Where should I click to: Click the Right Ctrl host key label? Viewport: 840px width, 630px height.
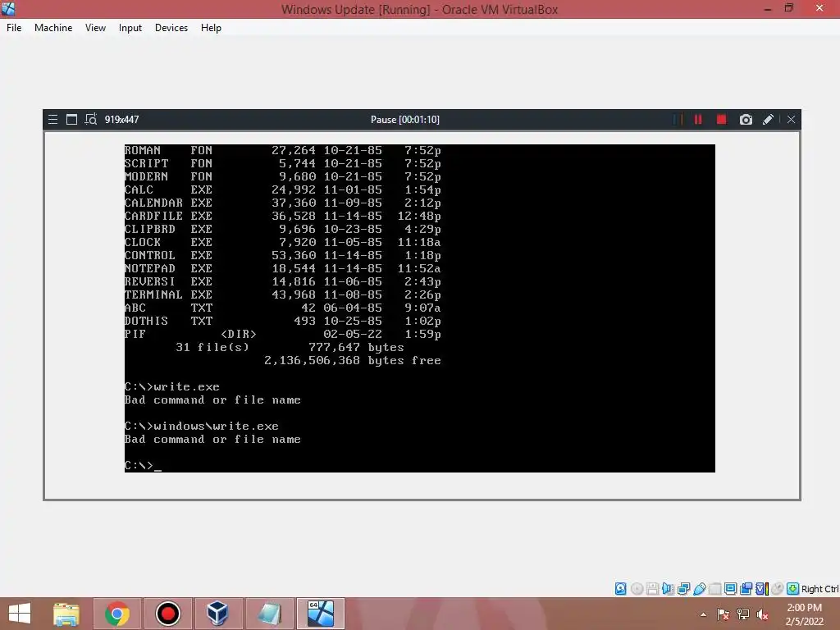pos(819,589)
